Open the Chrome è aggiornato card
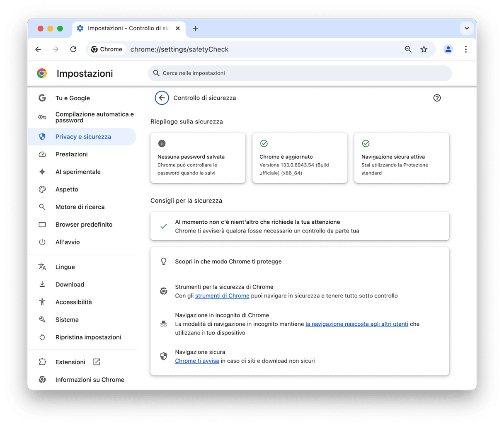 point(300,158)
